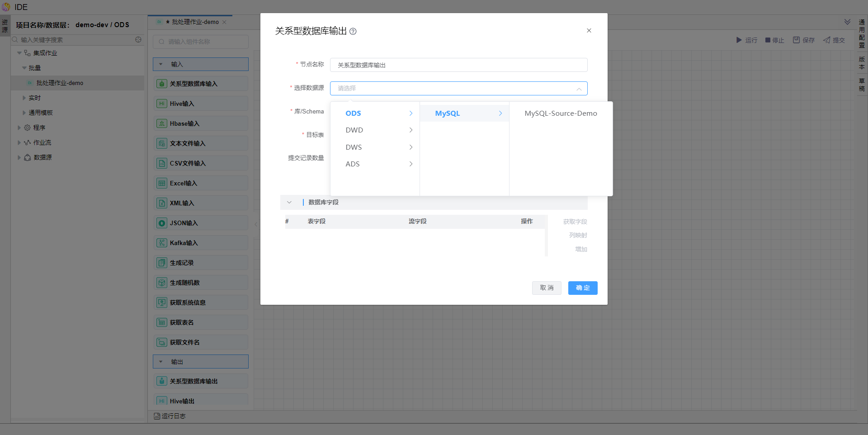Collapse the database fields section
This screenshot has width=868, height=435.
[x=289, y=203]
